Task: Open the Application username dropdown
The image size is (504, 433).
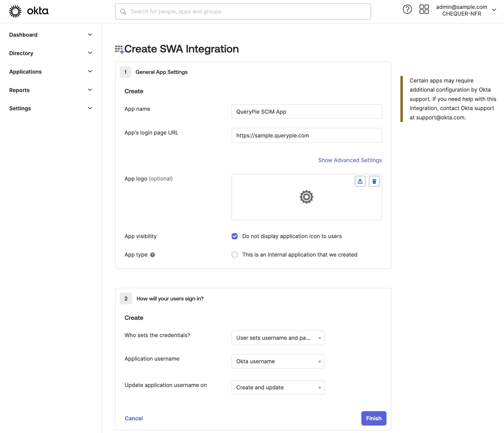Action: [x=278, y=361]
